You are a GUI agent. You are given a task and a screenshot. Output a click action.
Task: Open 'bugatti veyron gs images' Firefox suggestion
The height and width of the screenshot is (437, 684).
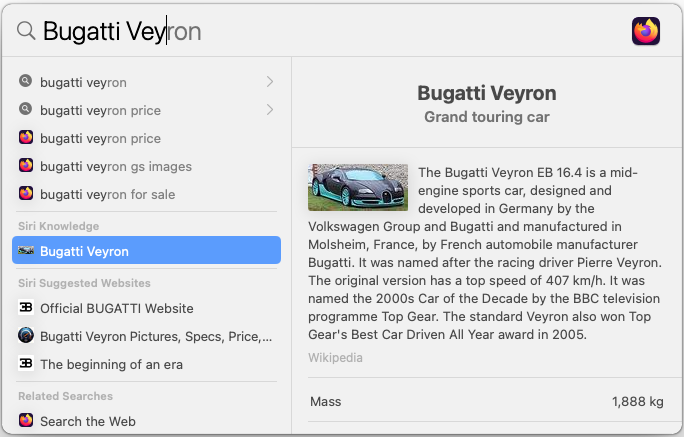tap(146, 166)
